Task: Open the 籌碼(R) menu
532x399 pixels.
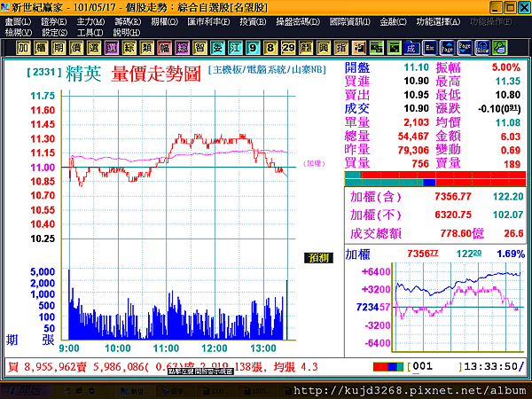Action: coord(128,22)
